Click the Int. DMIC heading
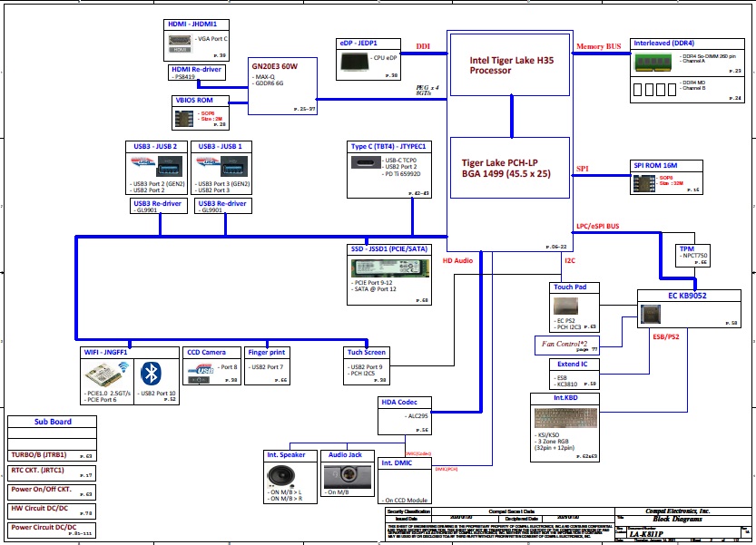This screenshot has width=756, height=545. click(397, 462)
